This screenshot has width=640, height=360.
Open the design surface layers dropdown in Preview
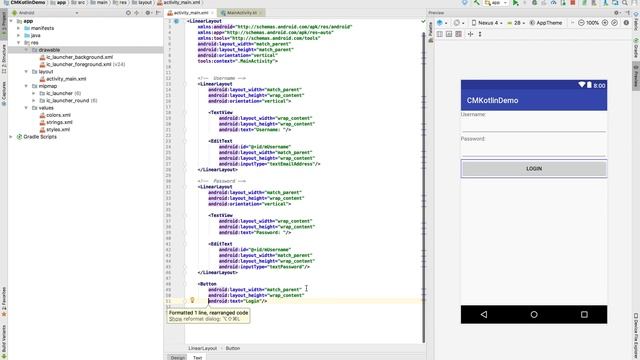coord(442,23)
